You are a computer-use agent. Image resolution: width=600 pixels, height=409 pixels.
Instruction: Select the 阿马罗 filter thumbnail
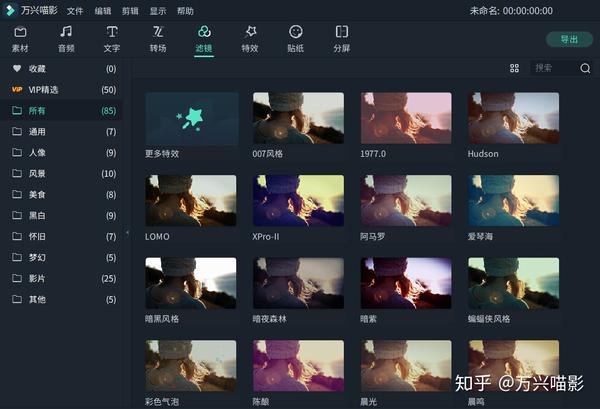[406, 200]
